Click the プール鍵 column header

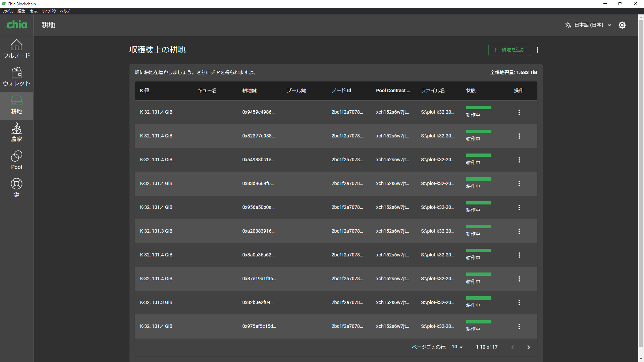(296, 90)
